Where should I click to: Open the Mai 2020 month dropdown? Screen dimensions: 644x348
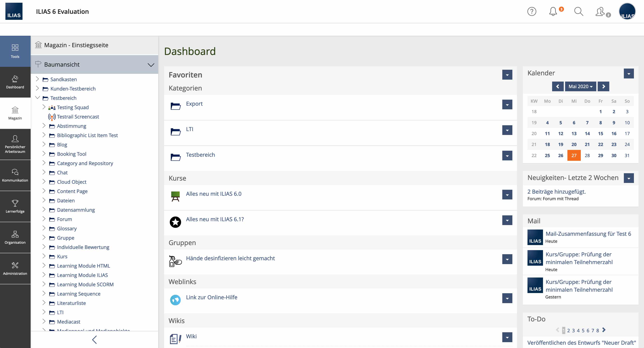click(x=580, y=86)
